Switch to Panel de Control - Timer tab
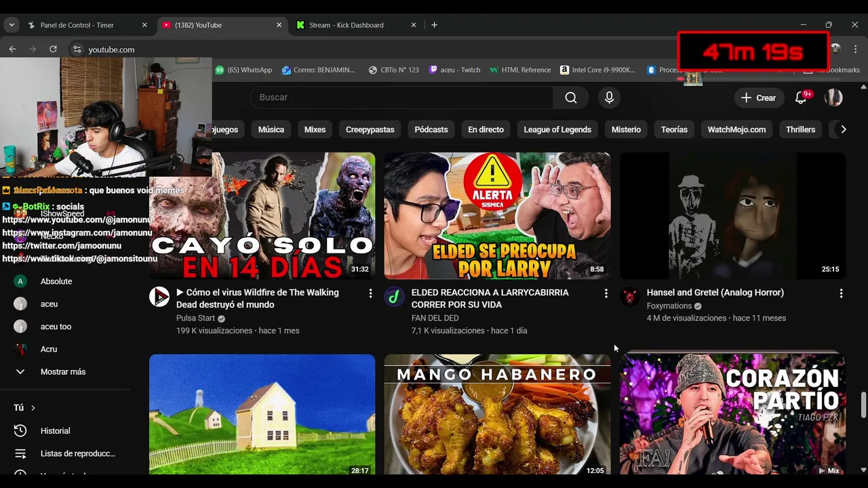868x488 pixels. tap(87, 25)
